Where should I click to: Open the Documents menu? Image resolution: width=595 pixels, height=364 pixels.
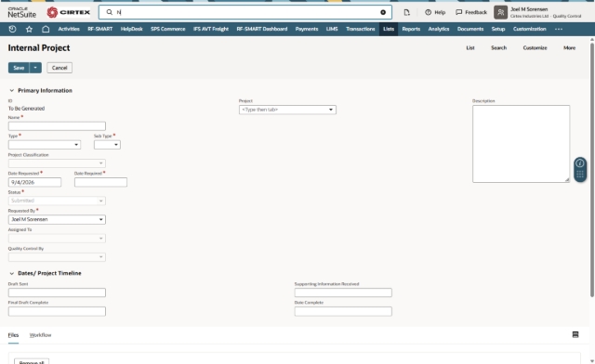point(470,29)
